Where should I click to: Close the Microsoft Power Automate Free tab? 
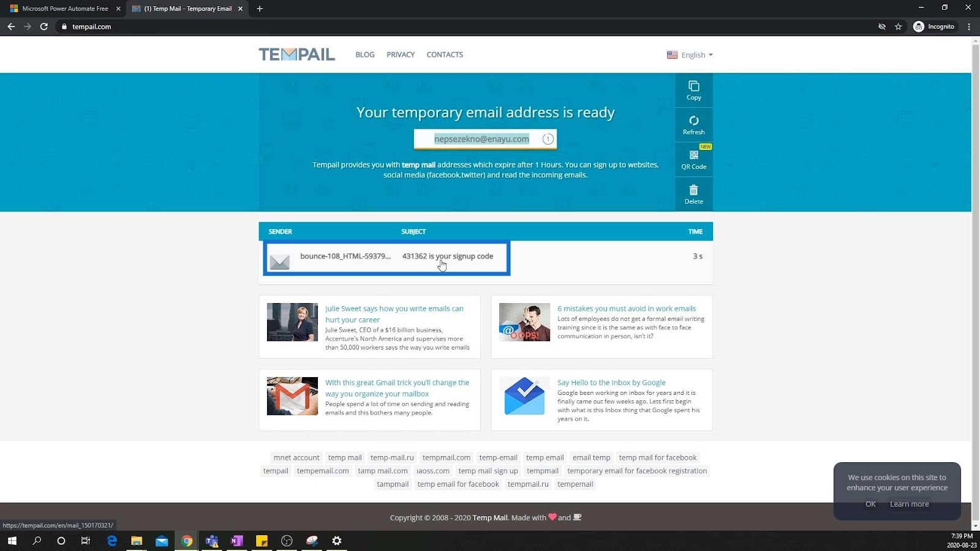118,9
